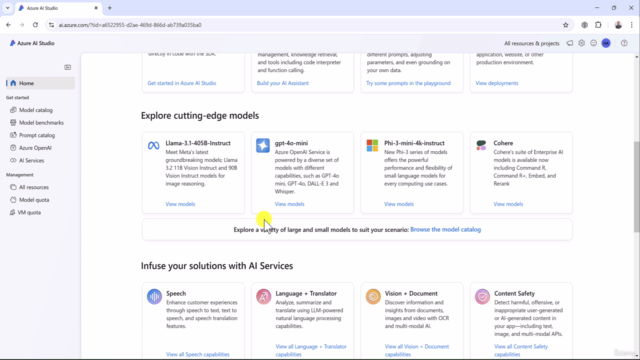Open All resources & projects selector

pos(531,43)
